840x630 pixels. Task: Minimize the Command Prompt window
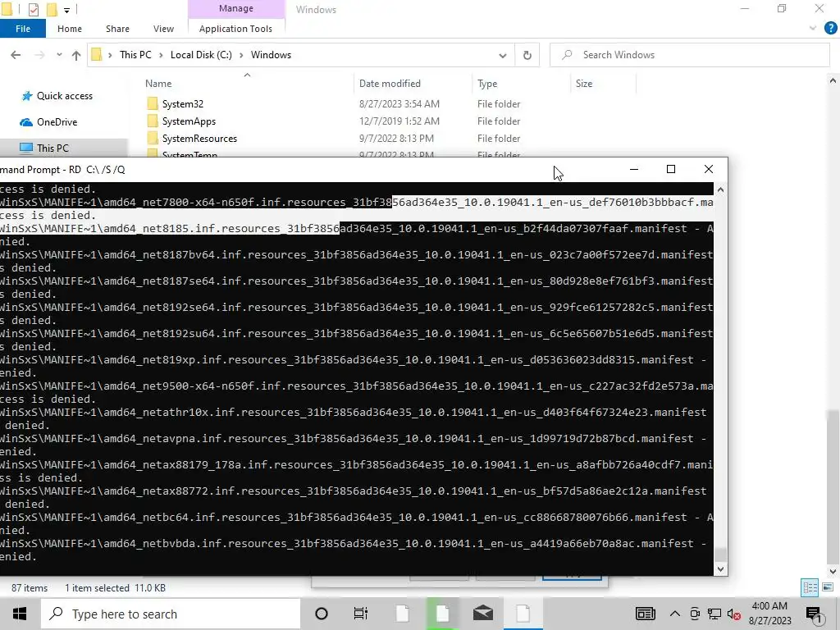coord(634,169)
